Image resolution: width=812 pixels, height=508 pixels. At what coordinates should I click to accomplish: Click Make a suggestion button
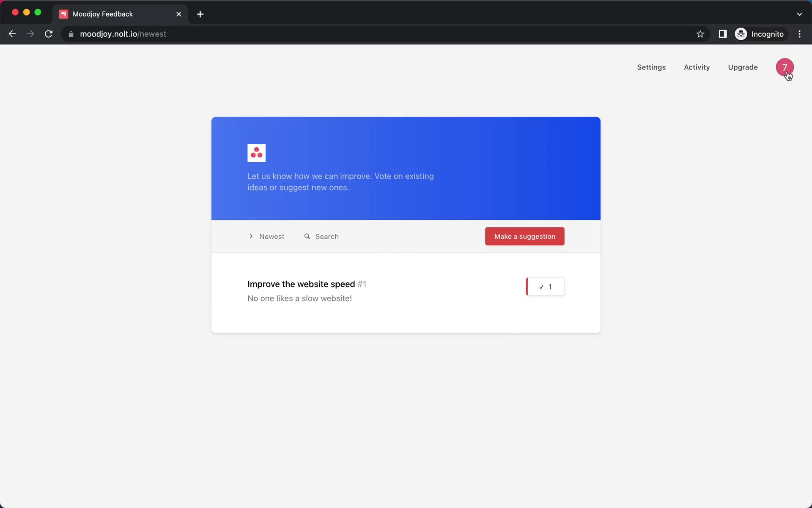524,236
